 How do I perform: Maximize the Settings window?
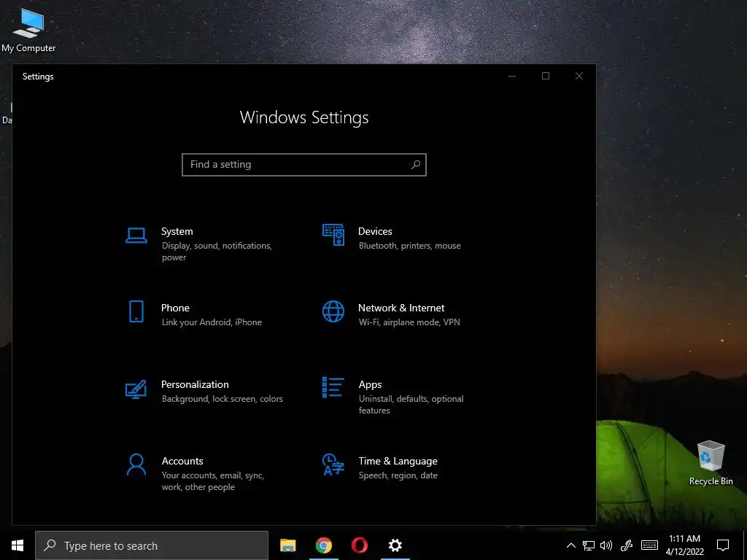pyautogui.click(x=546, y=76)
